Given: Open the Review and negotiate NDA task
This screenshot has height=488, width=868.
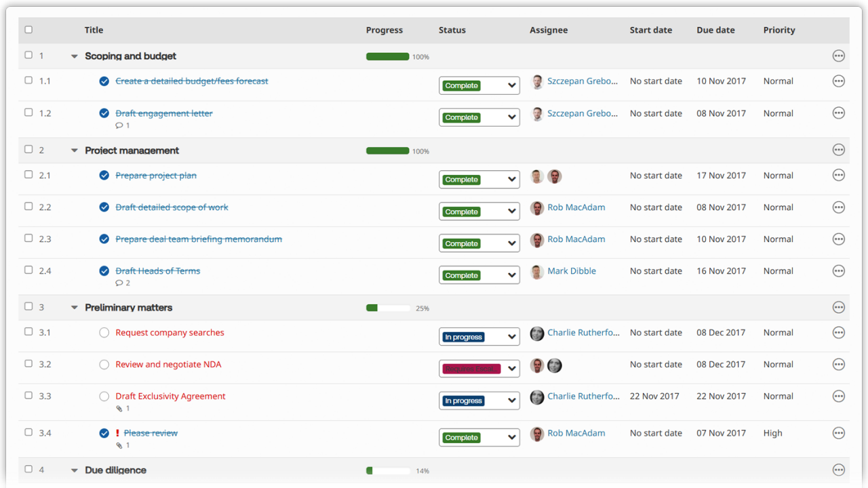Looking at the screenshot, I should (x=168, y=365).
